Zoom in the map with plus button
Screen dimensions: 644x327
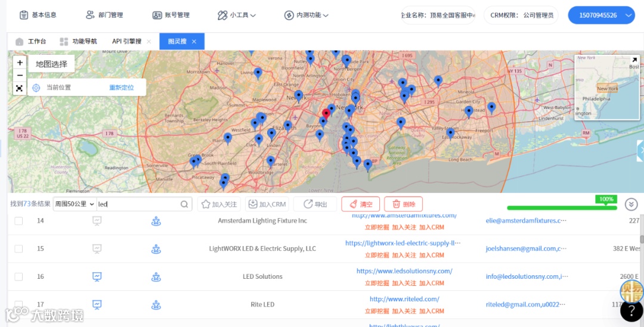[x=20, y=63]
